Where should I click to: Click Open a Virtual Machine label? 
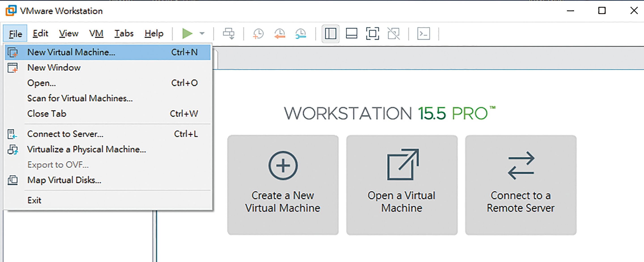[401, 202]
